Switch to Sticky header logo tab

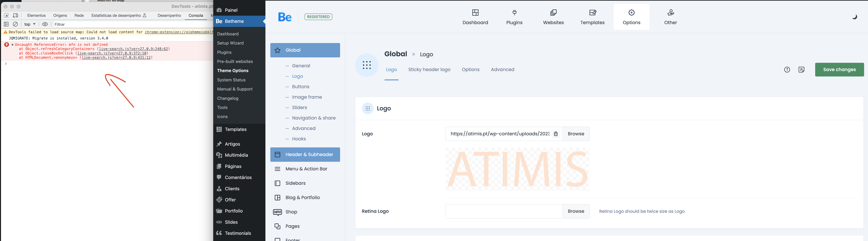pos(429,70)
